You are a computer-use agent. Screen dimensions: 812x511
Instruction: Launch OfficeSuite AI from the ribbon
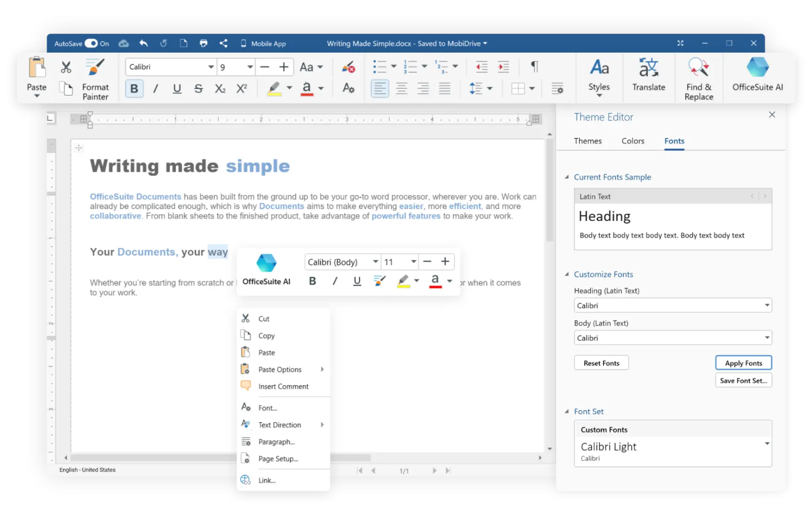coord(757,75)
